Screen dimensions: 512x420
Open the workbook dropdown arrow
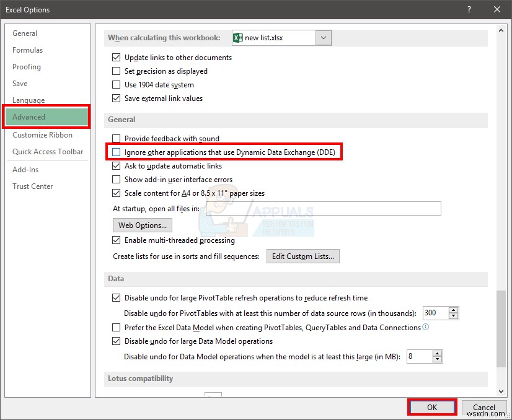(324, 38)
